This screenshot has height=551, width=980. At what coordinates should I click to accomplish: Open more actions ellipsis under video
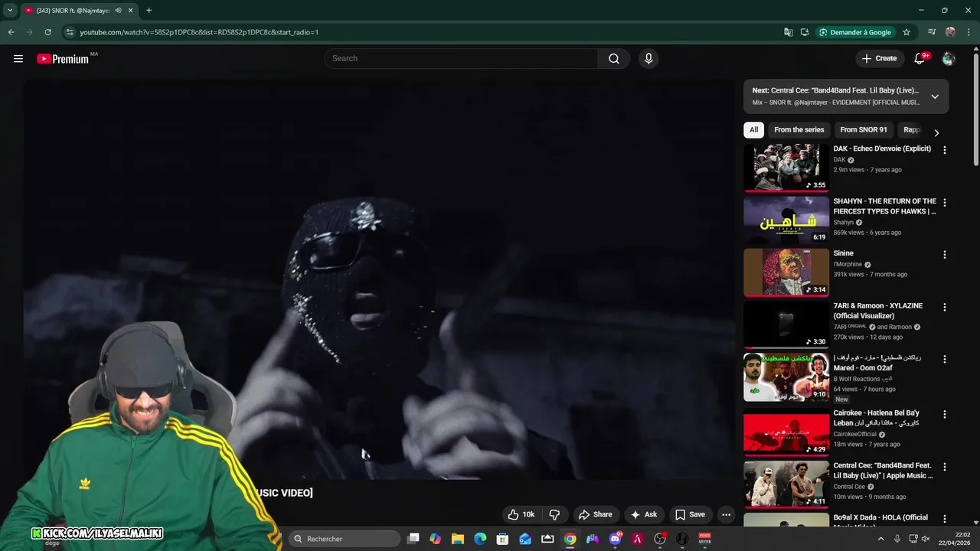(727, 514)
